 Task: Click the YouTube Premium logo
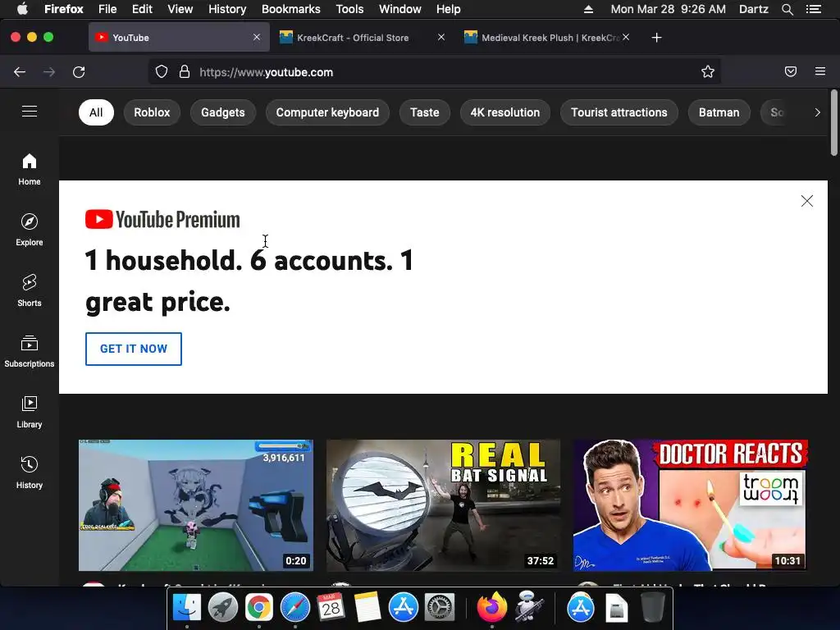[x=162, y=219]
